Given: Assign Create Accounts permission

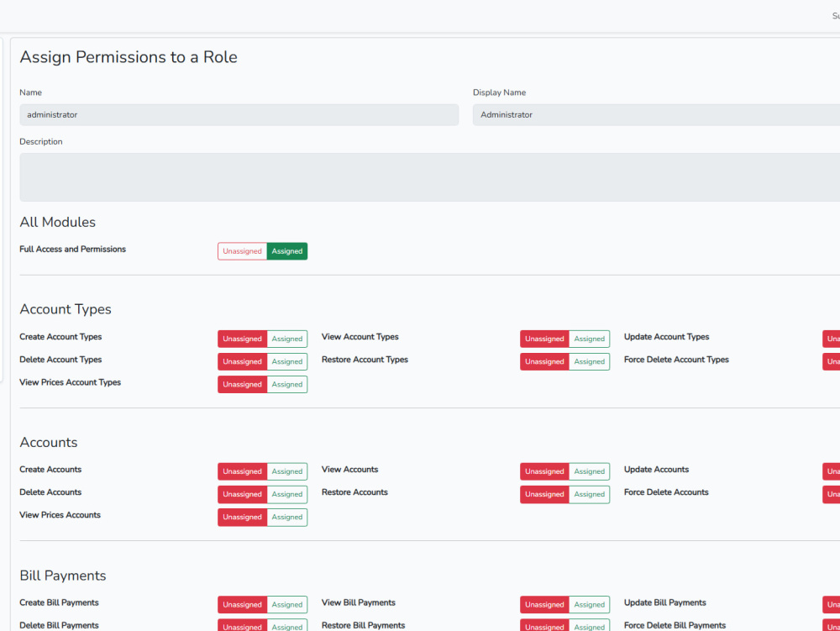Looking at the screenshot, I should pyautogui.click(x=287, y=471).
